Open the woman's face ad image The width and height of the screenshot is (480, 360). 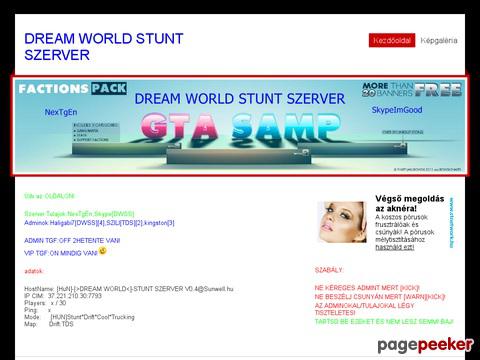[342, 222]
